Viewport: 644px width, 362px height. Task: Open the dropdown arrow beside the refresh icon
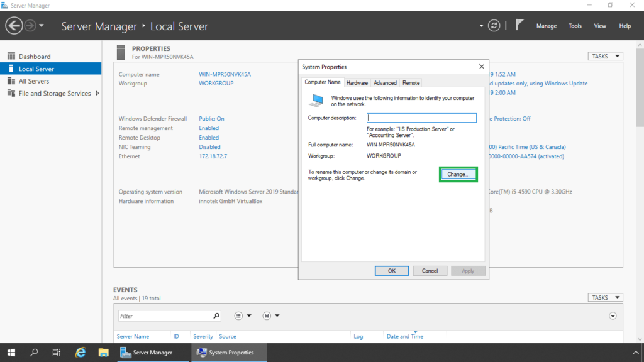click(481, 26)
